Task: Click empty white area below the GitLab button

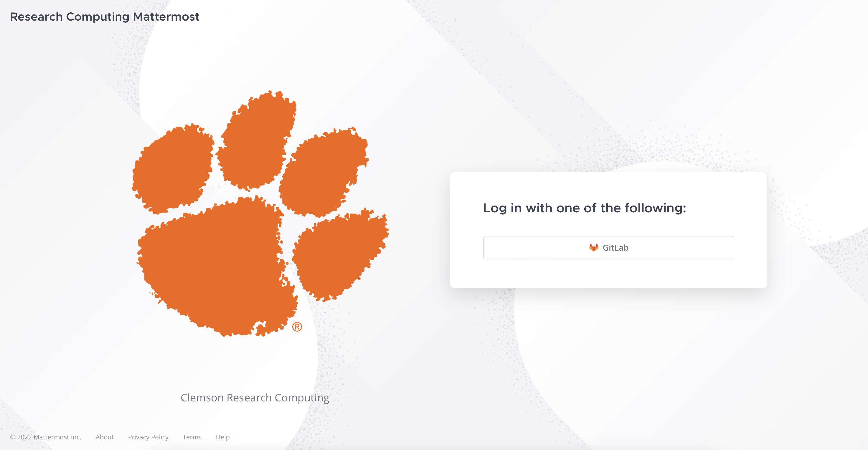Action: (608, 274)
